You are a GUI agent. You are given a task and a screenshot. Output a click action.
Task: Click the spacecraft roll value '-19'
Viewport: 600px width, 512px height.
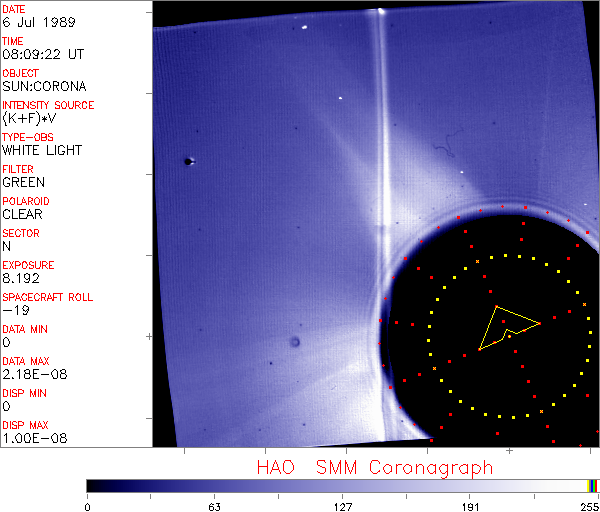click(13, 310)
